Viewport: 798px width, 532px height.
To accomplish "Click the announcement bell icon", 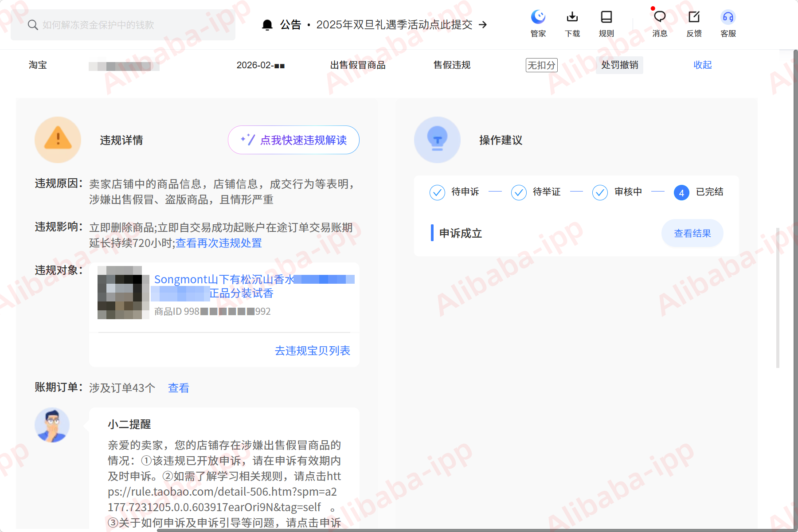I will click(267, 25).
